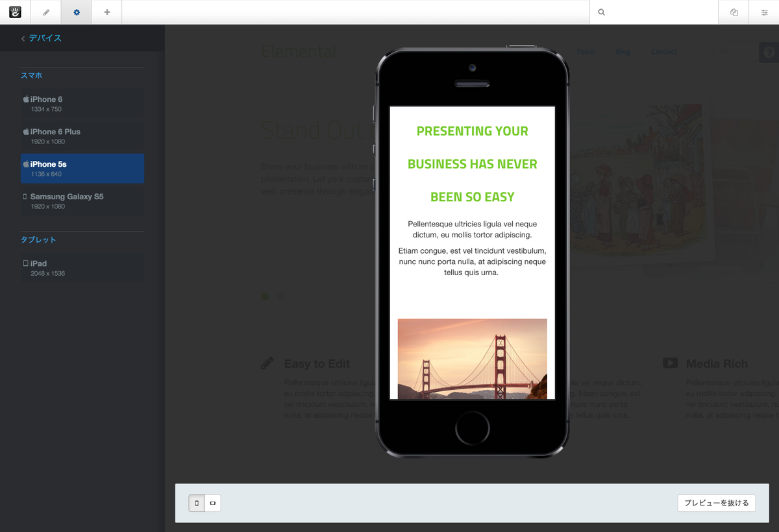The image size is (779, 532).
Task: Click the Etiam congue paragraph in phone
Action: 472,261
